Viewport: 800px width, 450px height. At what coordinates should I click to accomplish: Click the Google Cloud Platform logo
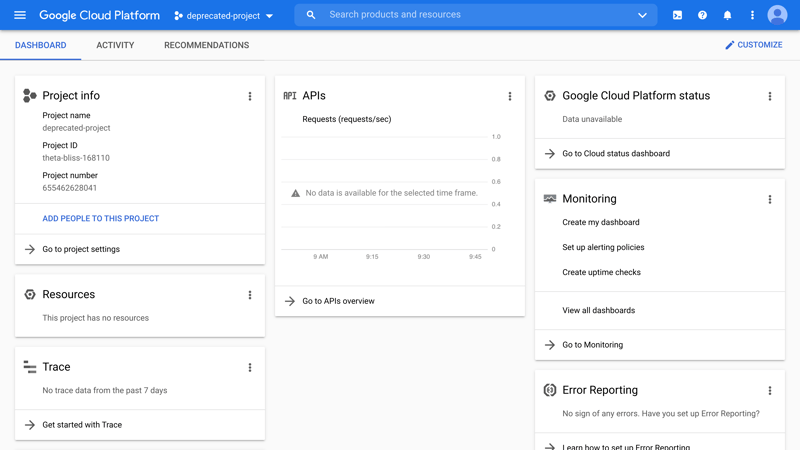(99, 15)
